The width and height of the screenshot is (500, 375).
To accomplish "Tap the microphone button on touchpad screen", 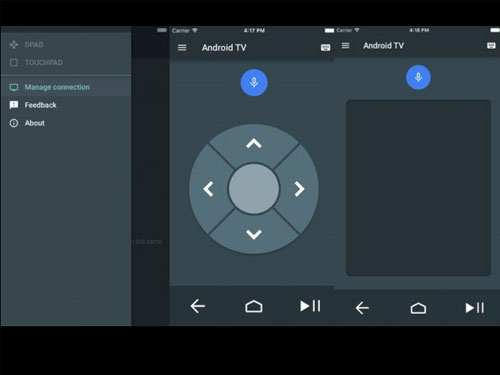I will tap(418, 77).
